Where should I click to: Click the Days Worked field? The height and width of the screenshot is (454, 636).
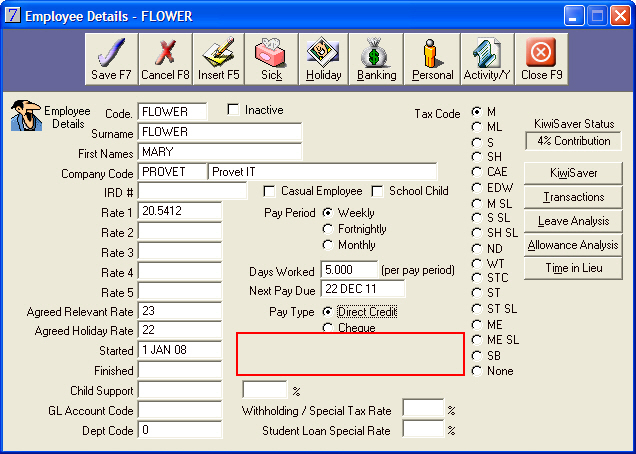349,269
